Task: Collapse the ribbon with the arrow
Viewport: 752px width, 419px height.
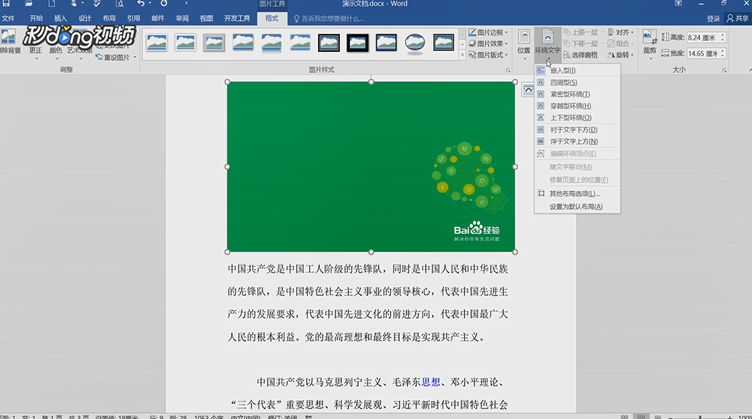Action: (750, 70)
